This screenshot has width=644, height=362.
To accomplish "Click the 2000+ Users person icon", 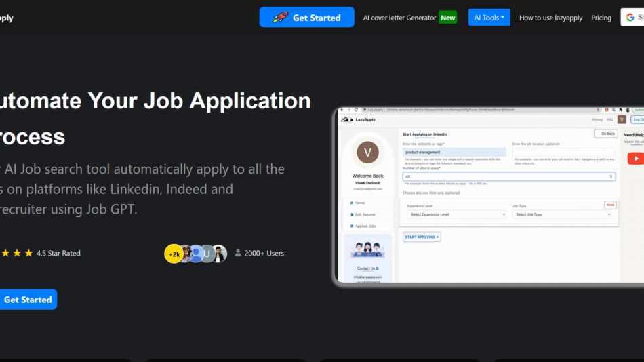I will point(238,253).
